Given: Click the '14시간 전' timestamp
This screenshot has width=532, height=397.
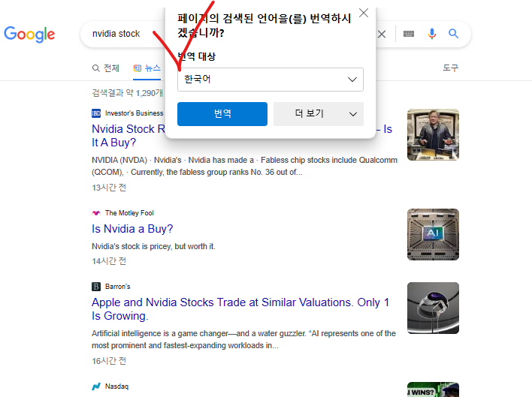Looking at the screenshot, I should pos(109,261).
